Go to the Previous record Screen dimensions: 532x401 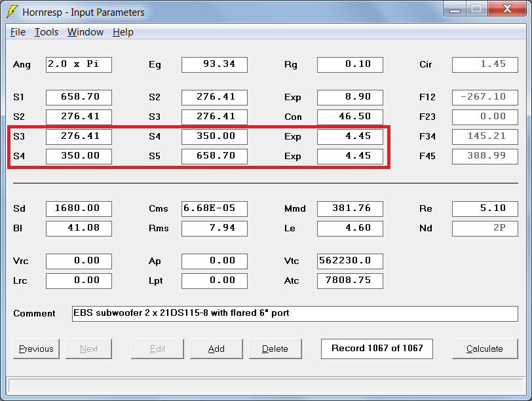[x=36, y=349]
